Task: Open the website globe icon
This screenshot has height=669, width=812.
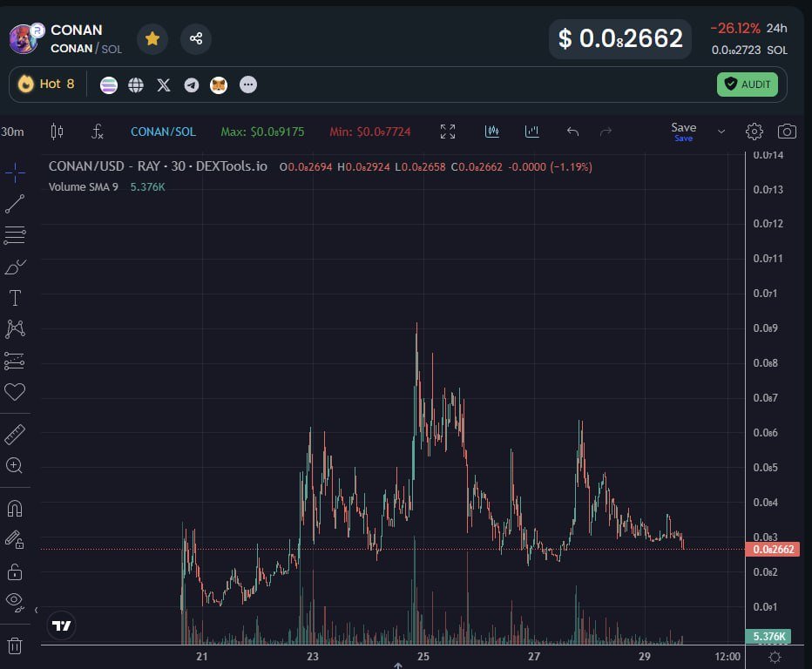Action: click(136, 84)
